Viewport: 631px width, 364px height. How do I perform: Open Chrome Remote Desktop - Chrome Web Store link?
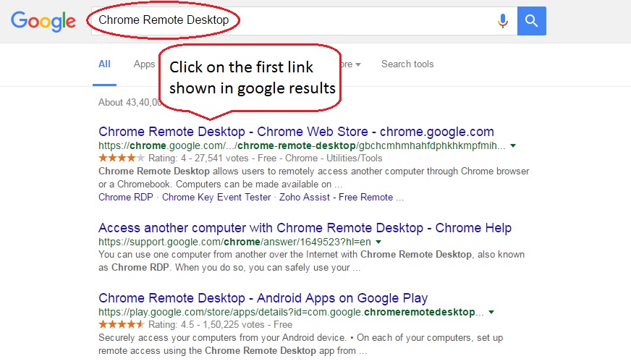coord(296,132)
